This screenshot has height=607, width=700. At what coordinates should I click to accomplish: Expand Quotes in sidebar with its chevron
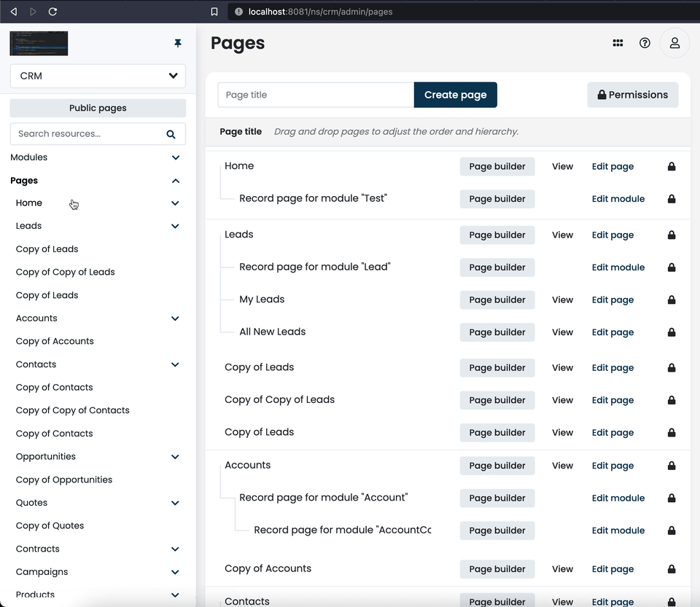[x=176, y=503]
